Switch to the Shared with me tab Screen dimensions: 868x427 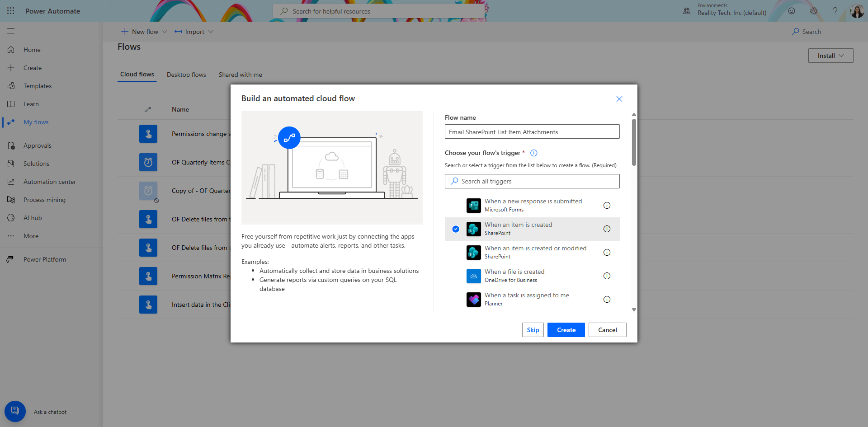(x=240, y=75)
